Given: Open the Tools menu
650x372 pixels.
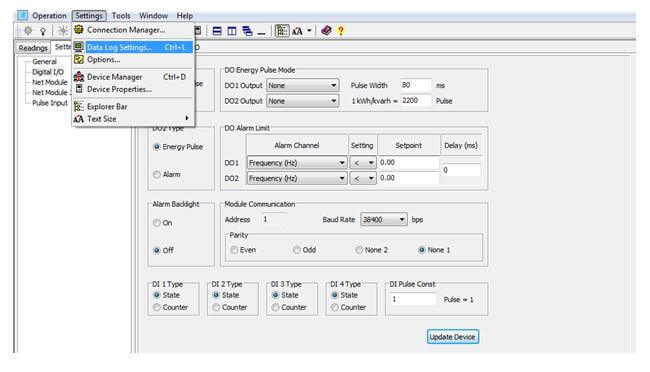Looking at the screenshot, I should click(121, 16).
